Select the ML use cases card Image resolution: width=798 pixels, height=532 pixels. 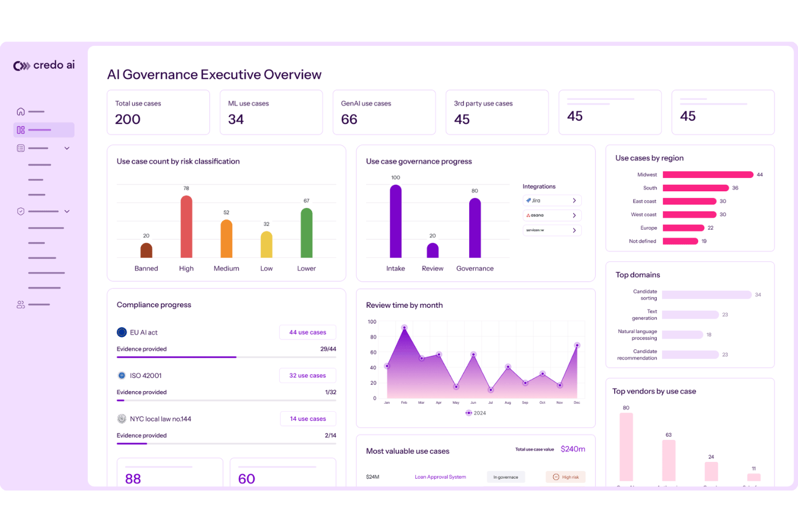tap(271, 112)
